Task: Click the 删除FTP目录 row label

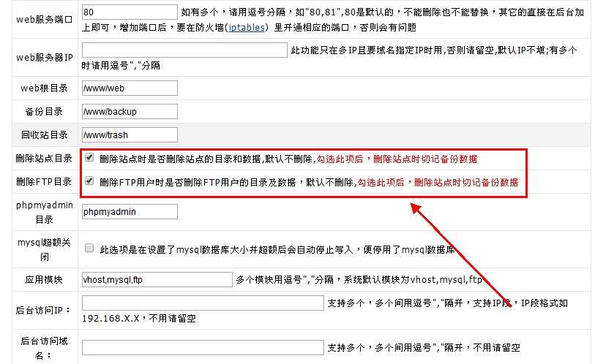Action: pos(43,182)
